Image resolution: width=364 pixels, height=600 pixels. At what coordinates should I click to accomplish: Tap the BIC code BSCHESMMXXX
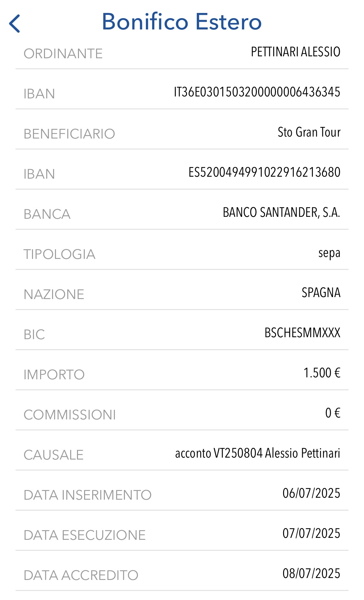[302, 333]
